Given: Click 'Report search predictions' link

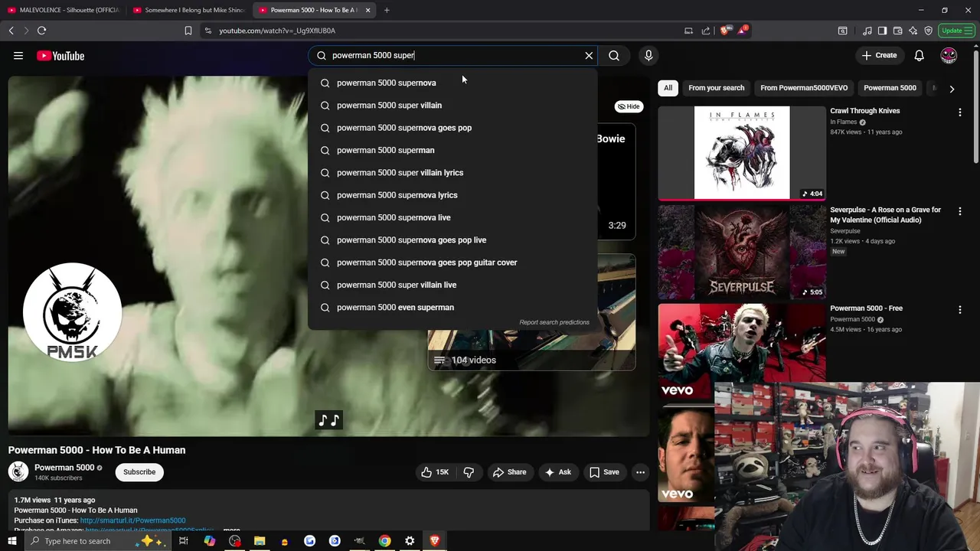Looking at the screenshot, I should pyautogui.click(x=554, y=322).
